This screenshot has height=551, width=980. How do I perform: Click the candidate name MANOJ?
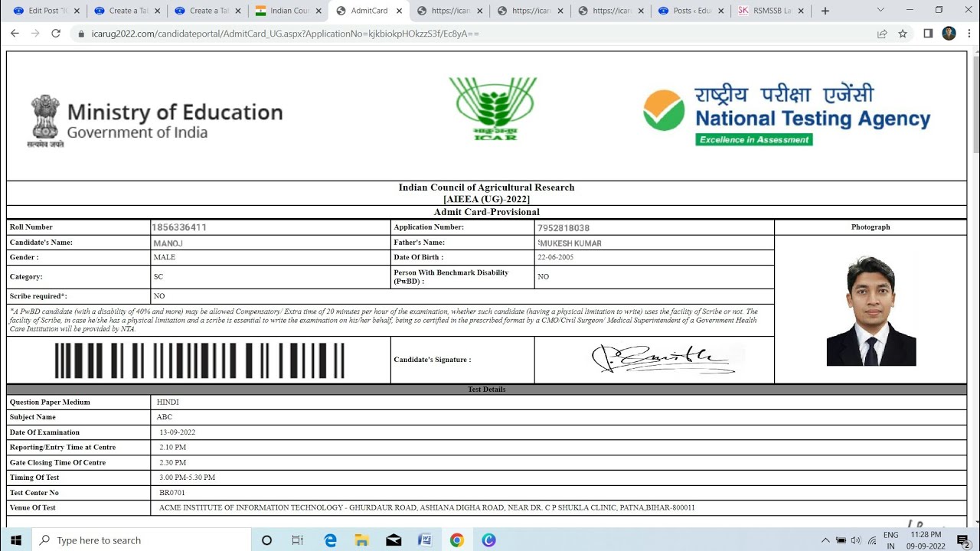168,243
